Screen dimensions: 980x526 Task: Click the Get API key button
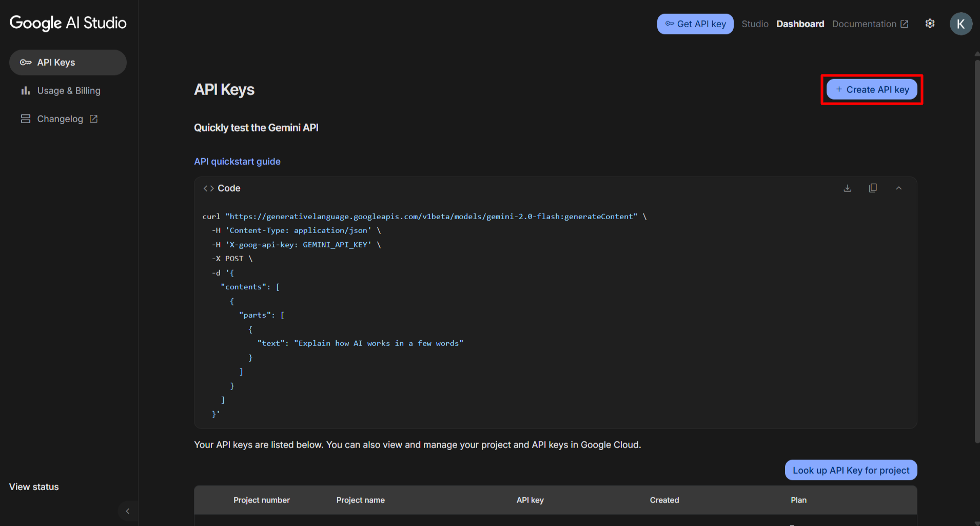(695, 24)
